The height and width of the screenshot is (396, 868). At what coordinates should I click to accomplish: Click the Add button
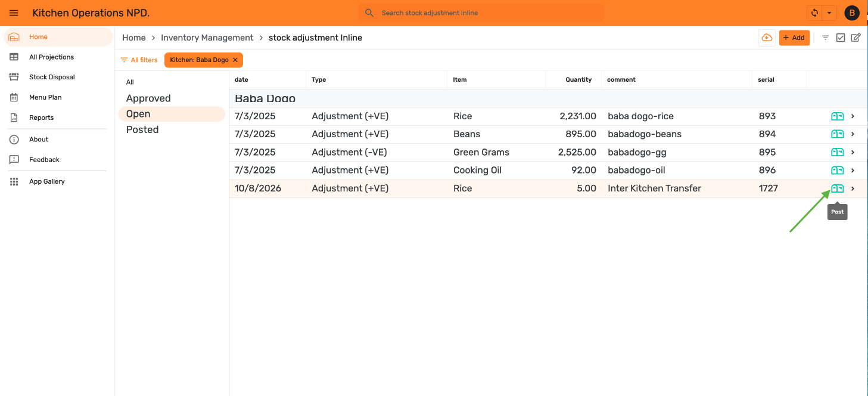(794, 38)
